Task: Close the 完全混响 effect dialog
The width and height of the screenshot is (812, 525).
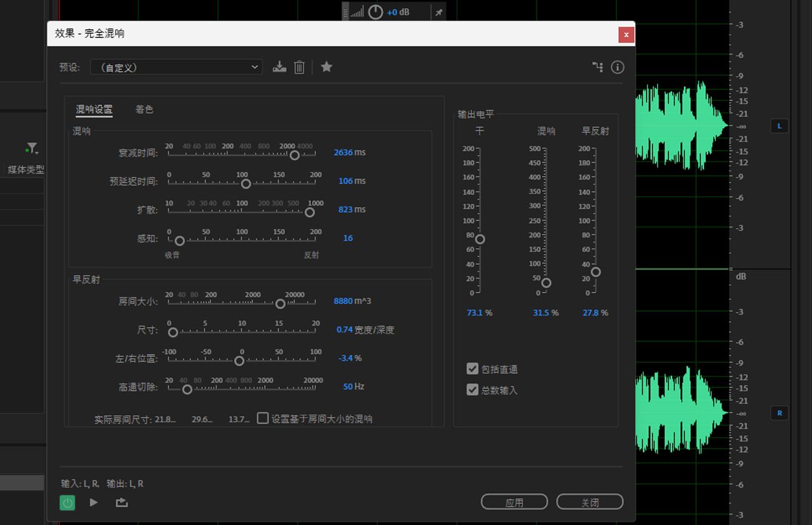Action: click(626, 35)
